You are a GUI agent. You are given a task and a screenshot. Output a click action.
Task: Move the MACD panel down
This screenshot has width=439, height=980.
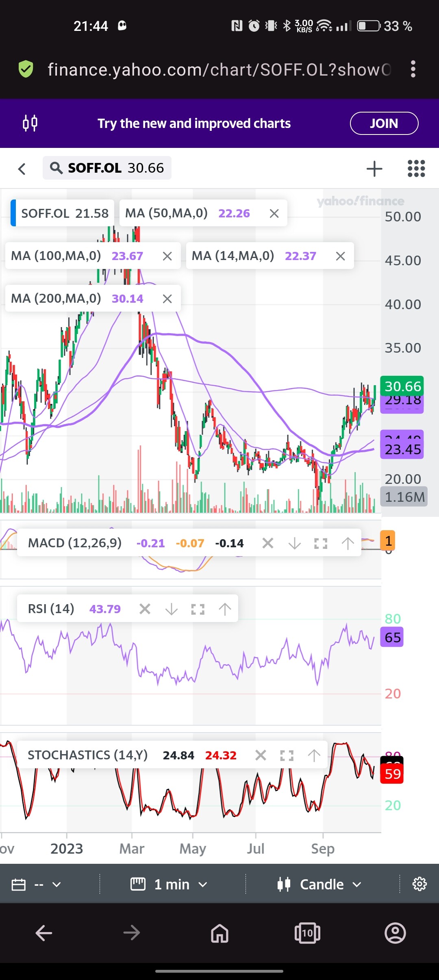(294, 543)
